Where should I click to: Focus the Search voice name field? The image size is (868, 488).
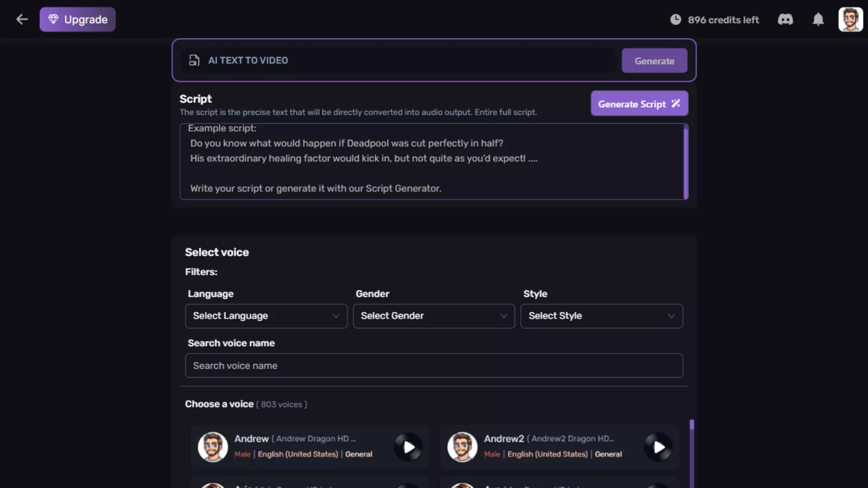pyautogui.click(x=434, y=366)
